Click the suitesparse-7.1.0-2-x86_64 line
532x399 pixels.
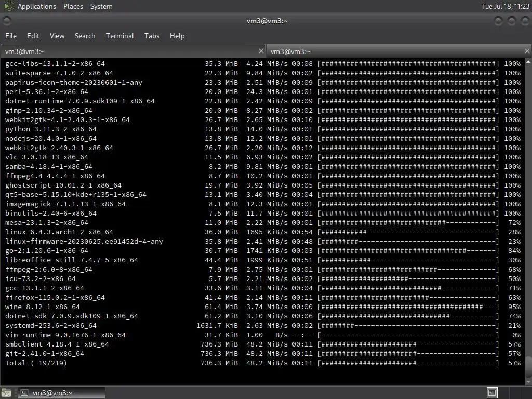tap(262, 73)
